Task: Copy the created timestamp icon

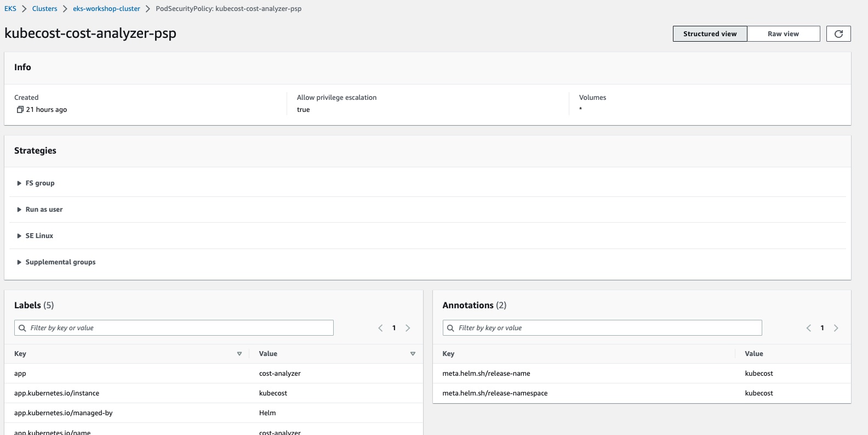Action: pyautogui.click(x=20, y=110)
